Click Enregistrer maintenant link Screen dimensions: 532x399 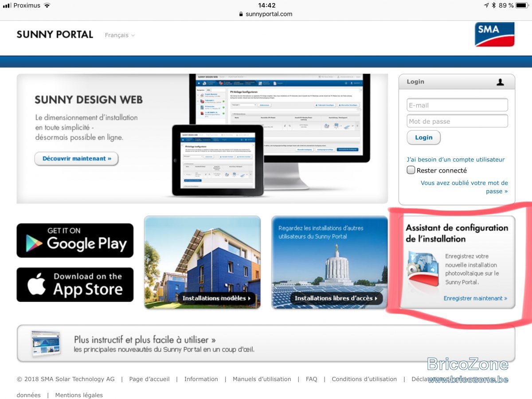pyautogui.click(x=475, y=298)
